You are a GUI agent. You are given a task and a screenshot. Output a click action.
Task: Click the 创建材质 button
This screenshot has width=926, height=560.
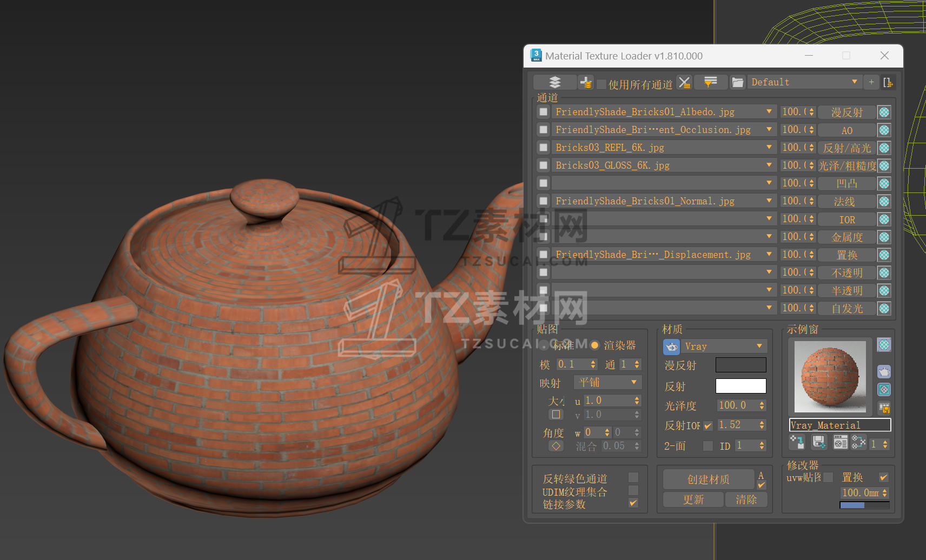[x=708, y=479]
